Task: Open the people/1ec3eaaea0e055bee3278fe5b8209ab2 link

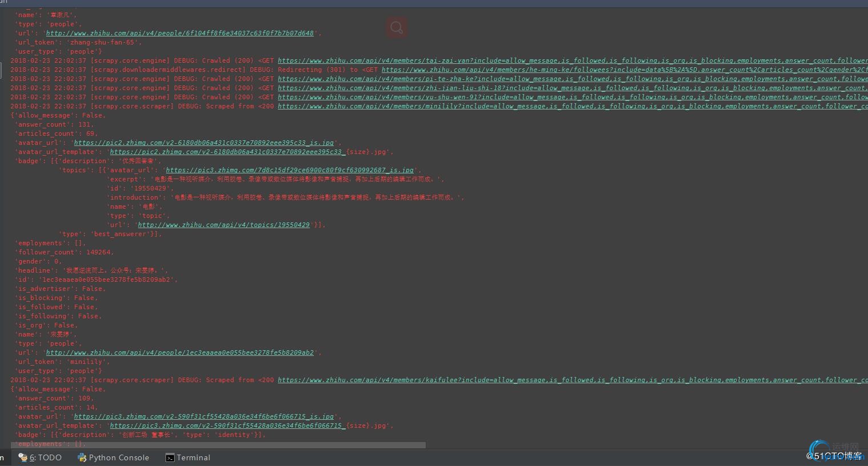Action: [x=180, y=352]
